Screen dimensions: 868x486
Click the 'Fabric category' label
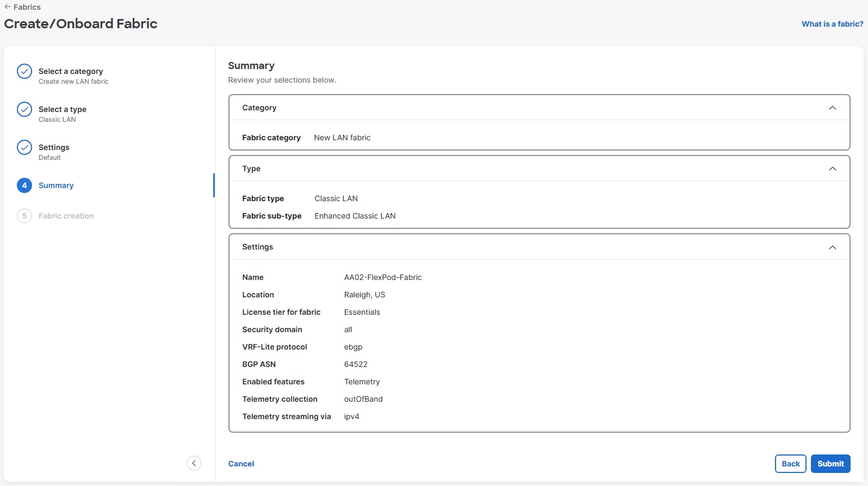tap(271, 138)
